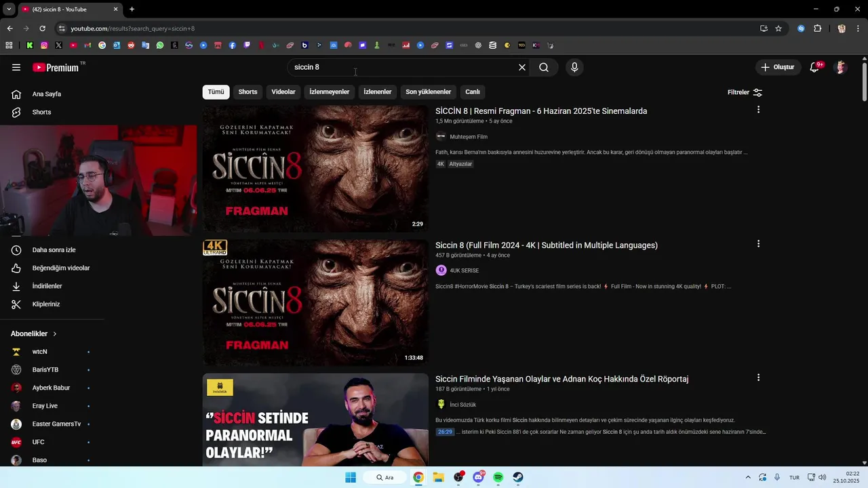Open X (Twitter) bookmark in bookmarks bar
The image size is (868, 488).
pyautogui.click(x=58, y=45)
